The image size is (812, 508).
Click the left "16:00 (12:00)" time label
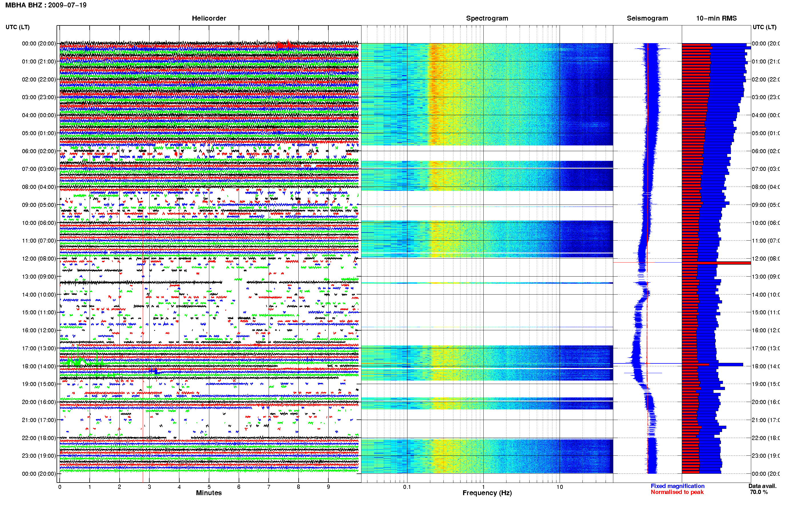pos(39,330)
